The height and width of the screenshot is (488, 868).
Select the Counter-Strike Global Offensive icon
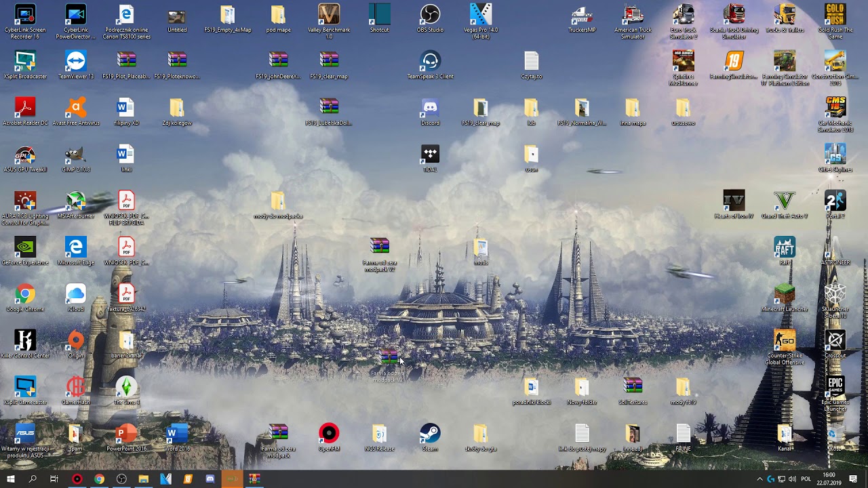[x=785, y=348]
